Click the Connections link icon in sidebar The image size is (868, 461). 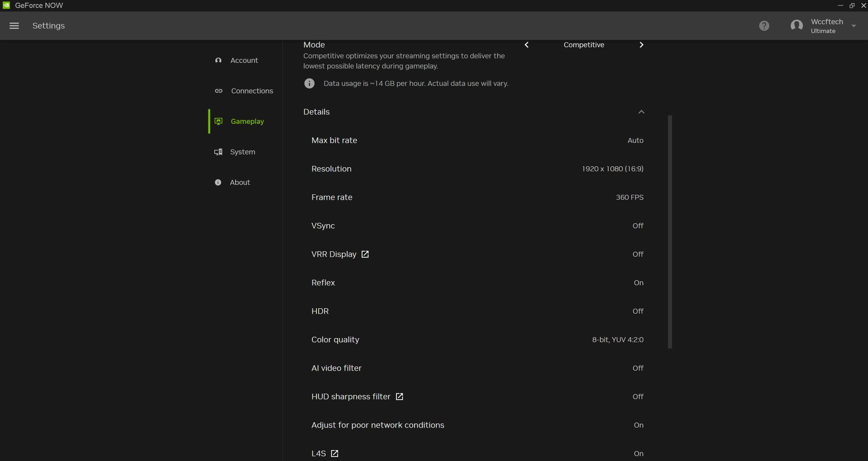coord(219,91)
